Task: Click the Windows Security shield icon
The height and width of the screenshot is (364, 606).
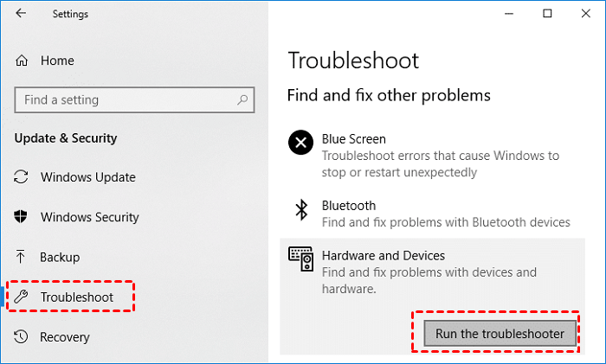Action: tap(23, 217)
